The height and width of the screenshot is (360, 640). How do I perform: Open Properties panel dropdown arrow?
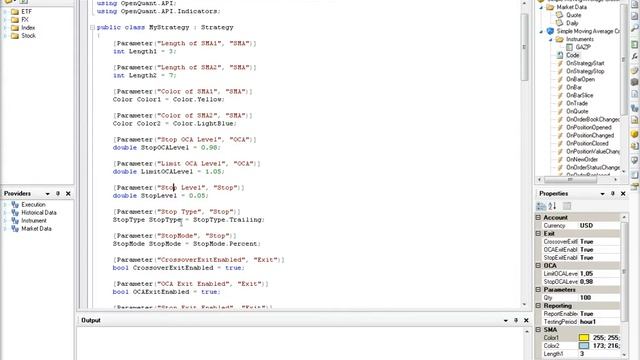click(602, 194)
